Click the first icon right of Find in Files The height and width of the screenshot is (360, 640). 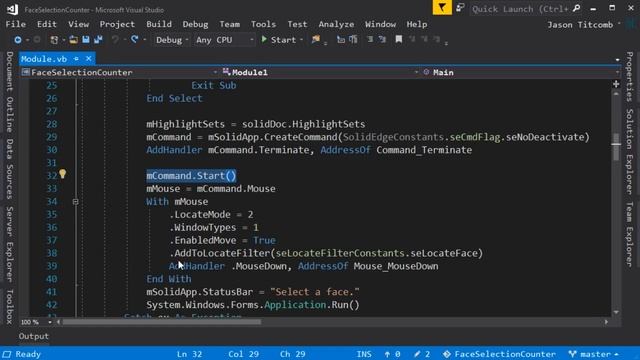tap(341, 39)
